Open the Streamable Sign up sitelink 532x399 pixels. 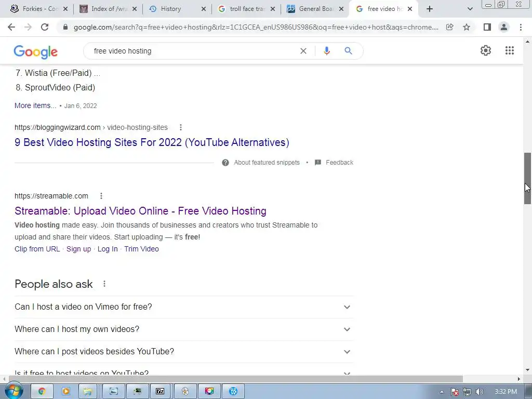(x=79, y=249)
